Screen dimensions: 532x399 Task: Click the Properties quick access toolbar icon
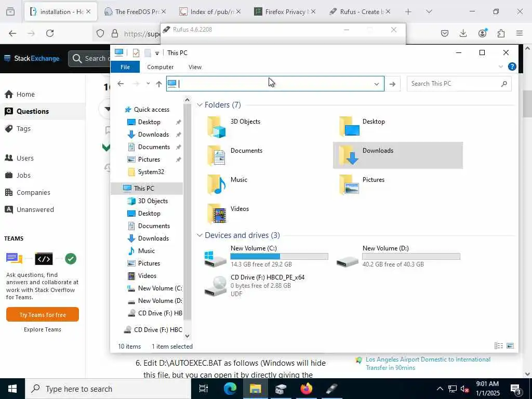tap(136, 53)
